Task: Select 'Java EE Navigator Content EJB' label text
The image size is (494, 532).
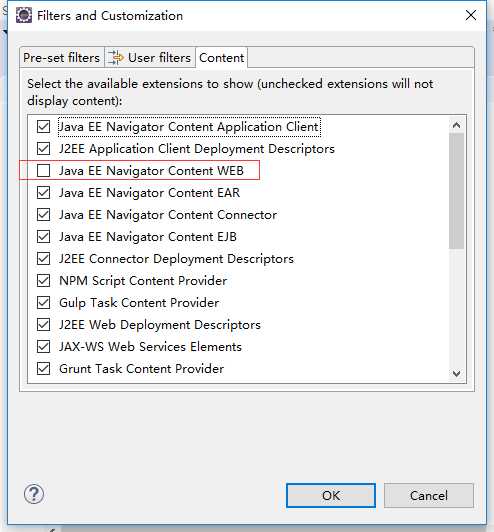Action: pyautogui.click(x=148, y=237)
